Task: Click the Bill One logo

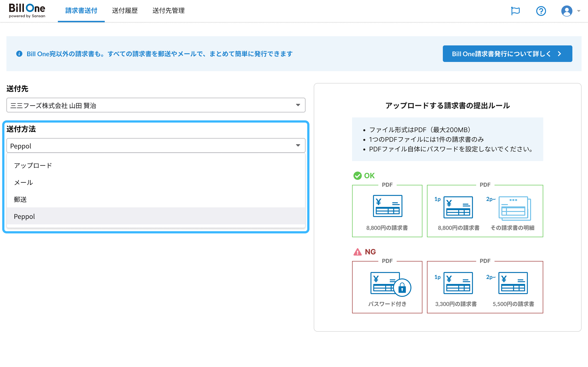Action: 27,11
